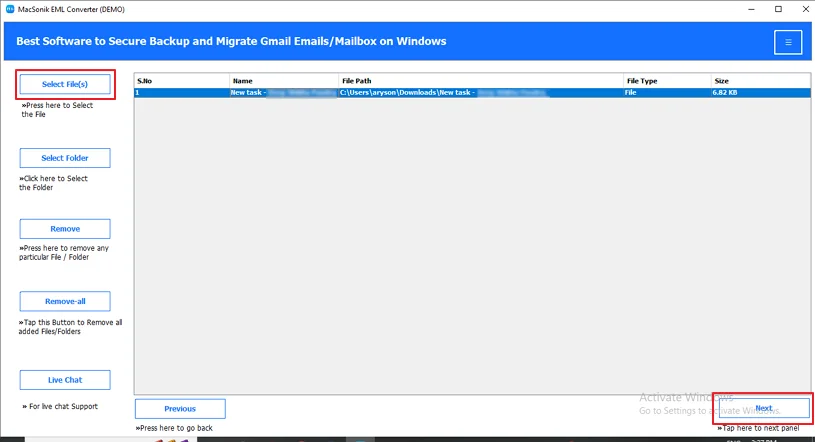
Task: Open the hamburger menu in the blue header
Action: point(788,42)
